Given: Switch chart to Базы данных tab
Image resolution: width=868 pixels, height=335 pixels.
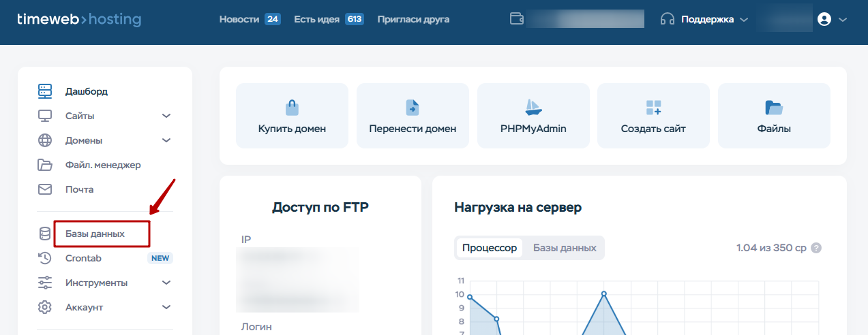Looking at the screenshot, I should 565,248.
